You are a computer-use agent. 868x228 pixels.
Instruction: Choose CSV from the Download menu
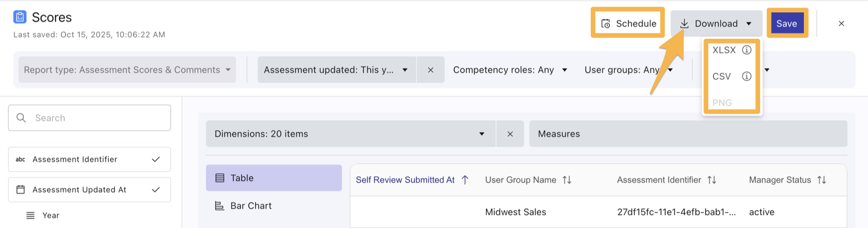click(721, 77)
